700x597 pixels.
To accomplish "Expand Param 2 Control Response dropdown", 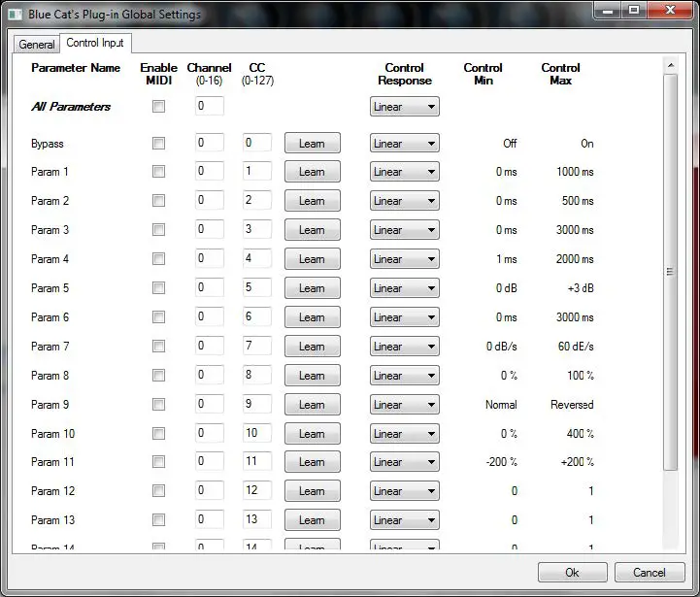I will coord(405,201).
